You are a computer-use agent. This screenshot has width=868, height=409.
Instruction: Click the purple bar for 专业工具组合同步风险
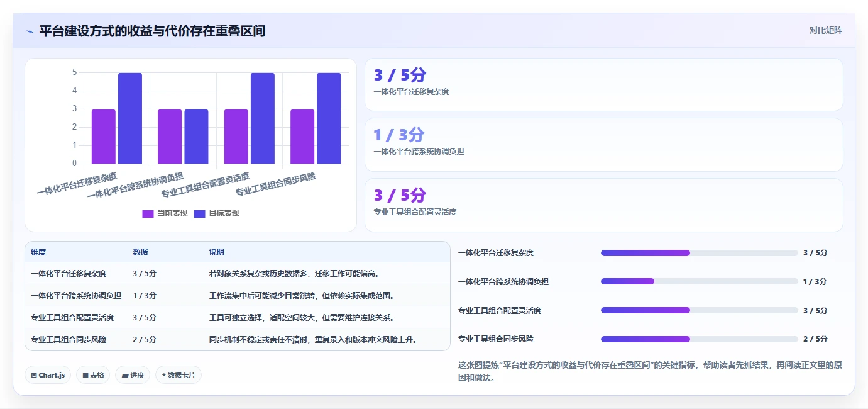coord(302,137)
